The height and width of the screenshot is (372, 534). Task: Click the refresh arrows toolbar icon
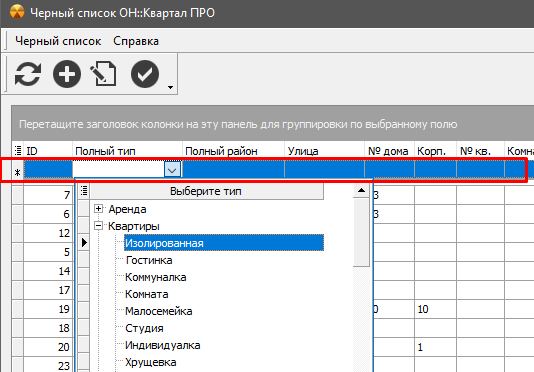point(28,74)
